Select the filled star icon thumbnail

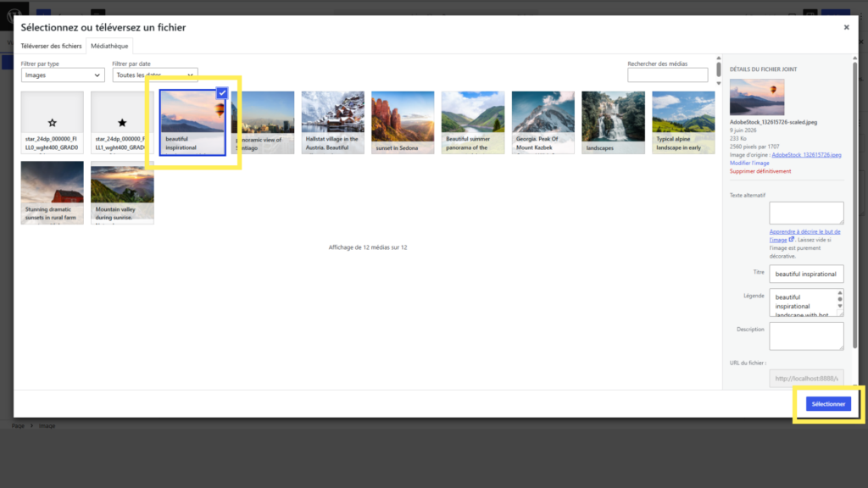tap(122, 122)
